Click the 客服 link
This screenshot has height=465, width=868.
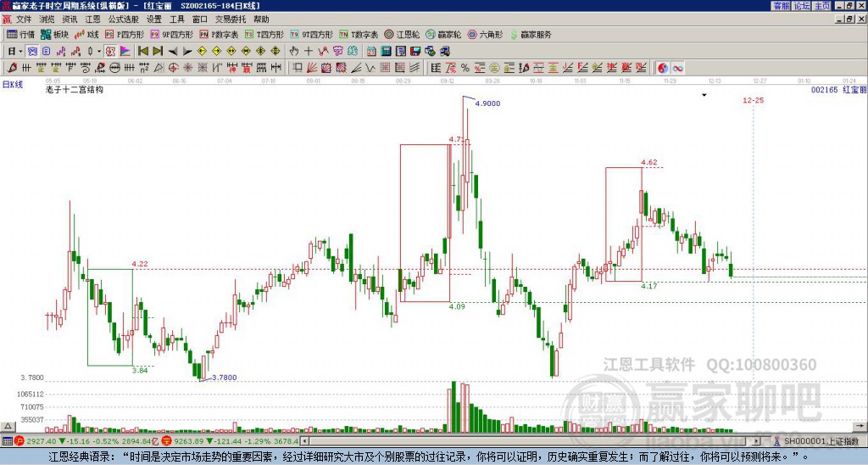[x=781, y=6]
